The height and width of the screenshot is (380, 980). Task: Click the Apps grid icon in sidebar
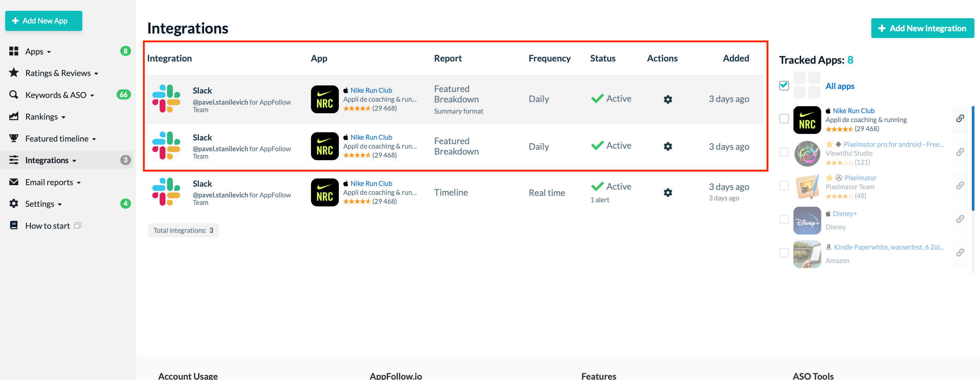pos(14,51)
